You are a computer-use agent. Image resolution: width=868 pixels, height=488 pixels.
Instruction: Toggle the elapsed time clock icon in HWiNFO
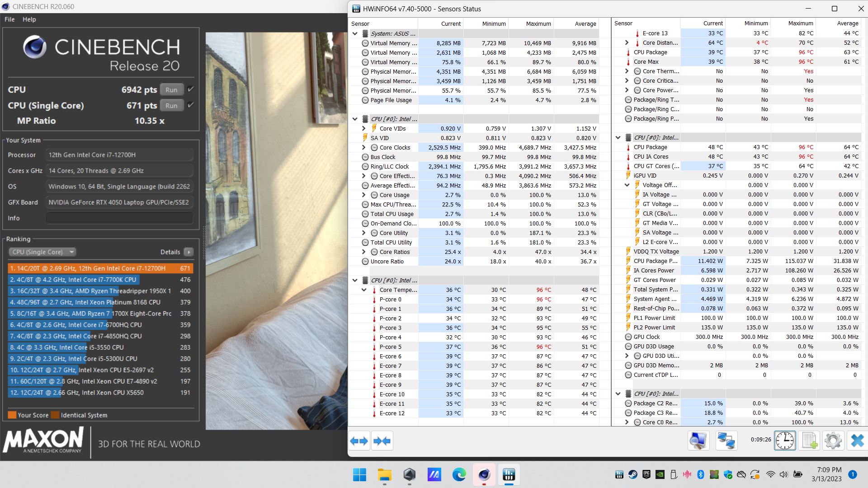pos(785,440)
